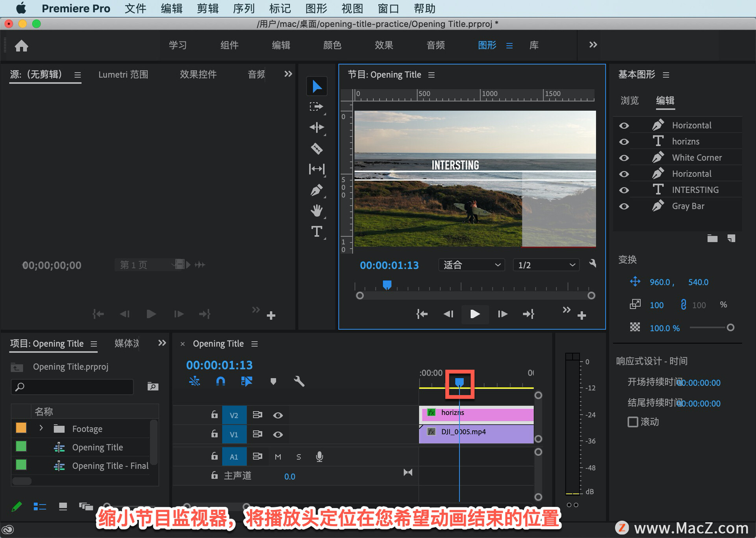Switch to the 浏览 tab

tap(629, 100)
